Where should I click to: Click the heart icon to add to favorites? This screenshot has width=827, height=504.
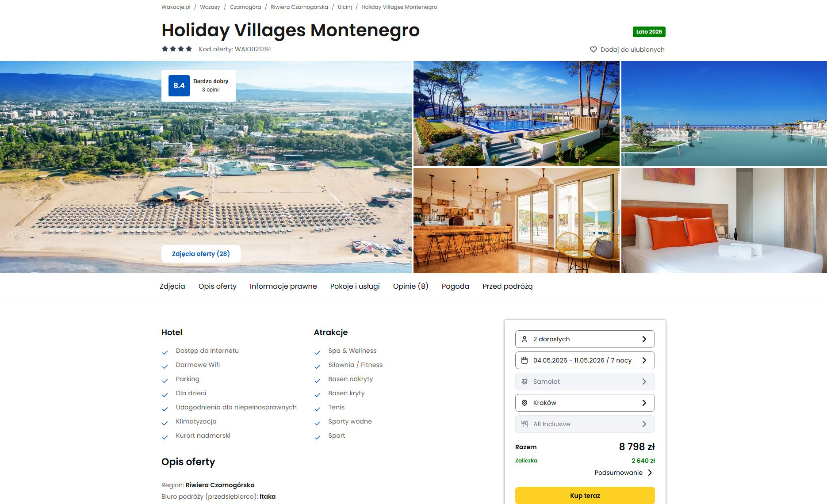coord(593,50)
